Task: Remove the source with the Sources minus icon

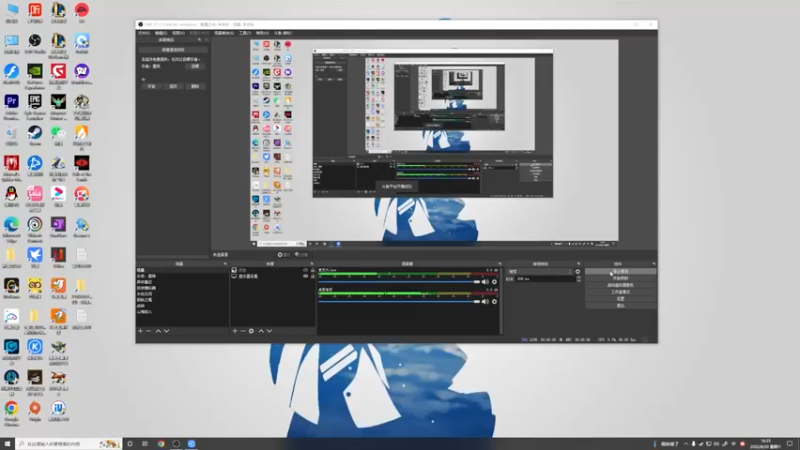Action: 243,331
